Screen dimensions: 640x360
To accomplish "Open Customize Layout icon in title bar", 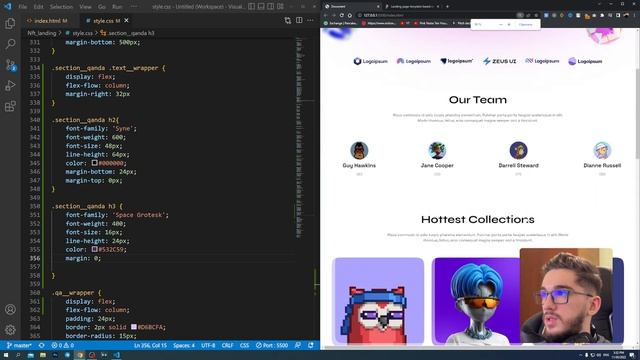I will [x=280, y=7].
